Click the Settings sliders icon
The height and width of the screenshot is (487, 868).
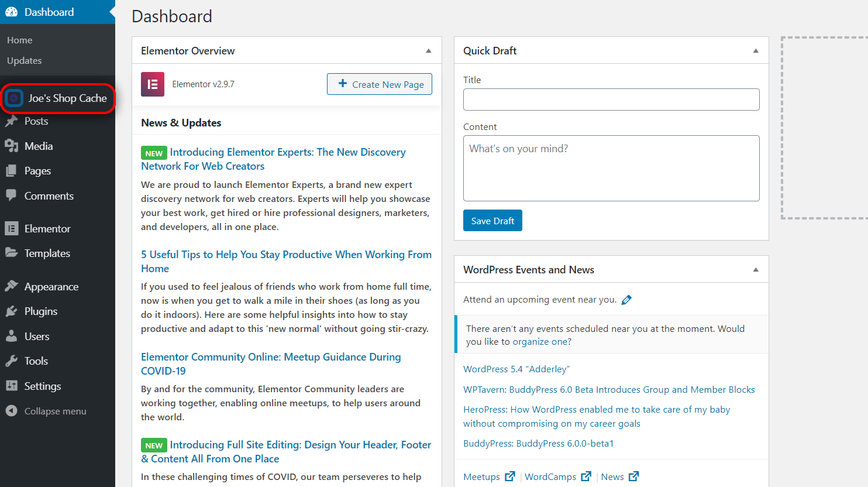(12, 386)
